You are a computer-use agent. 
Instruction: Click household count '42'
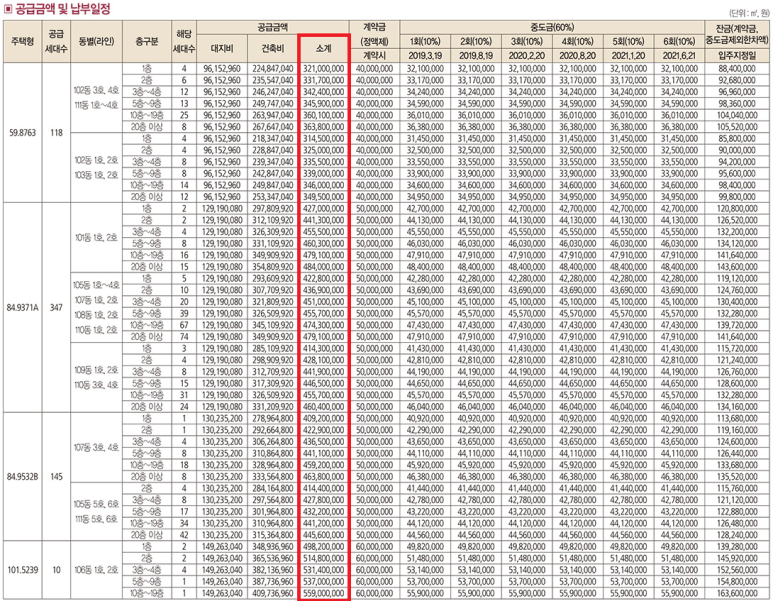[x=184, y=535]
